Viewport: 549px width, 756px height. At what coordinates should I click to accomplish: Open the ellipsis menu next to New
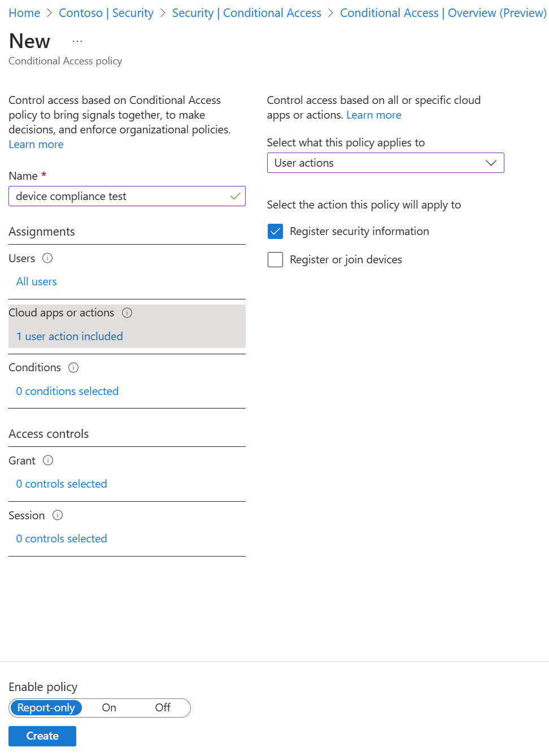[77, 40]
